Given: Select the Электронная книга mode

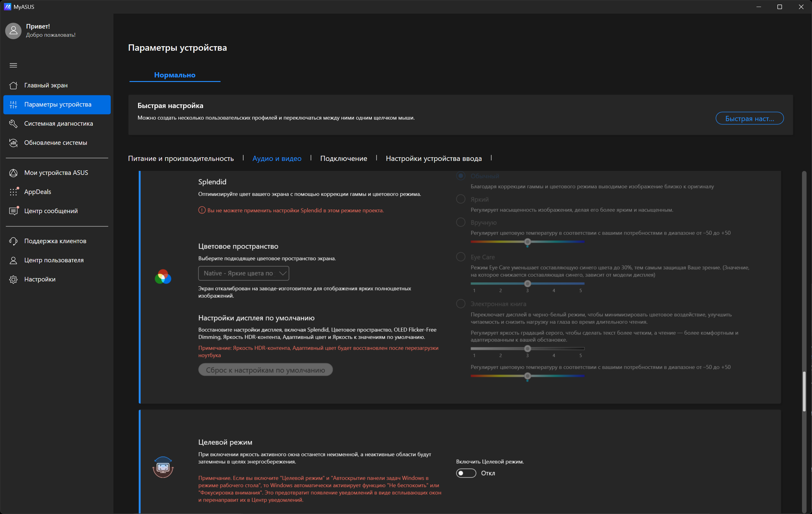Looking at the screenshot, I should pyautogui.click(x=461, y=304).
